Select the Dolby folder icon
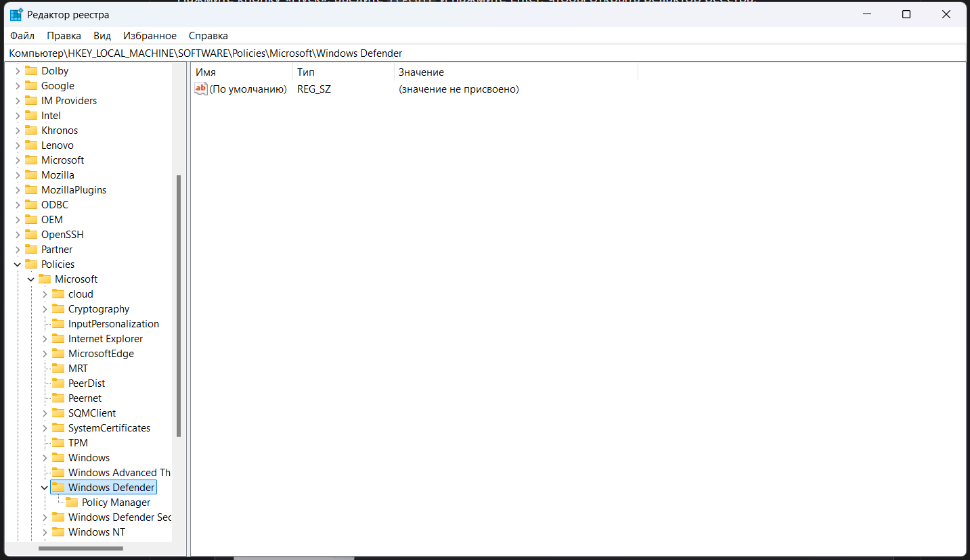This screenshot has height=560, width=970. coord(31,71)
